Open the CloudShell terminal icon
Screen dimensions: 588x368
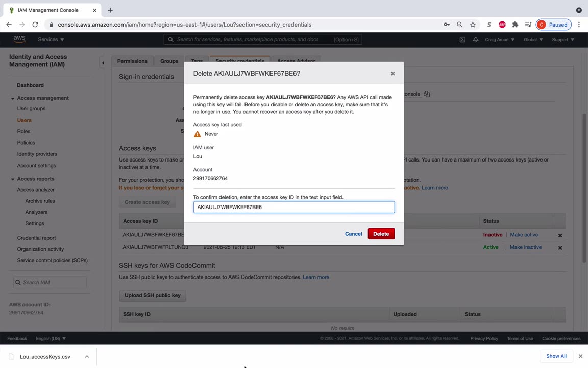click(462, 39)
